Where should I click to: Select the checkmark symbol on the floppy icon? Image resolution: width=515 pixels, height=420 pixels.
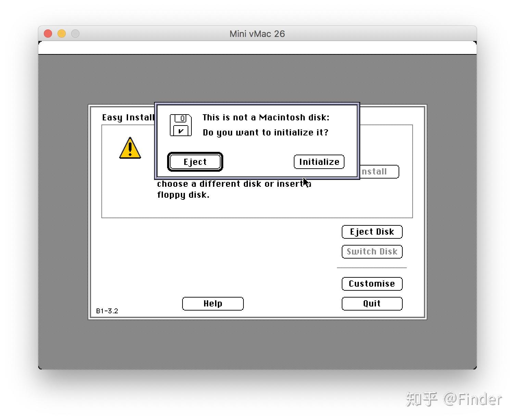pos(181,131)
